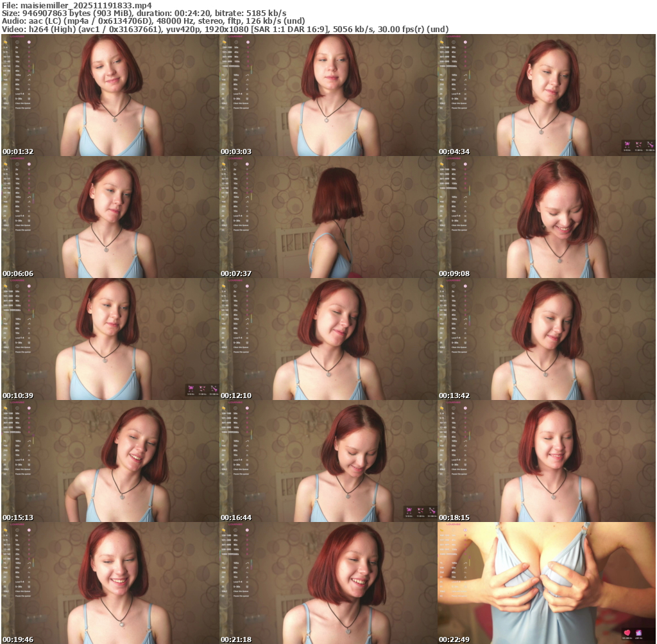This screenshot has width=657, height=644.
Task: Open the frame stamped 00:19:46
Action: click(x=110, y=583)
